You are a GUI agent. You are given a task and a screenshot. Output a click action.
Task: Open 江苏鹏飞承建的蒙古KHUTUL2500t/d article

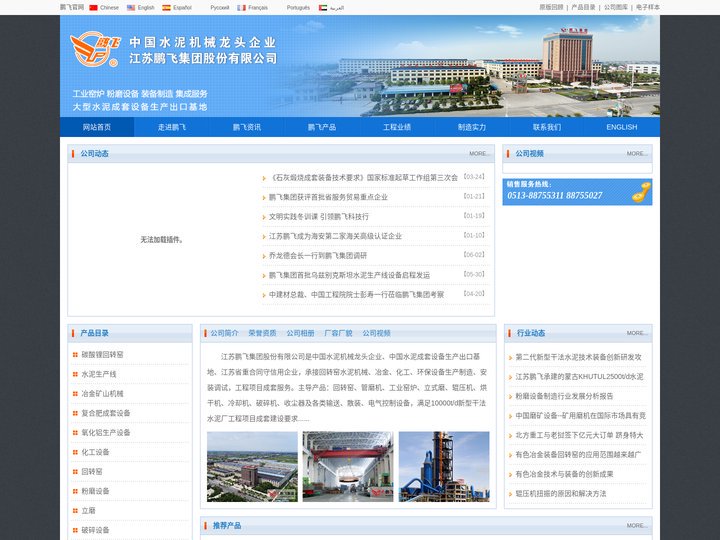[x=579, y=377]
